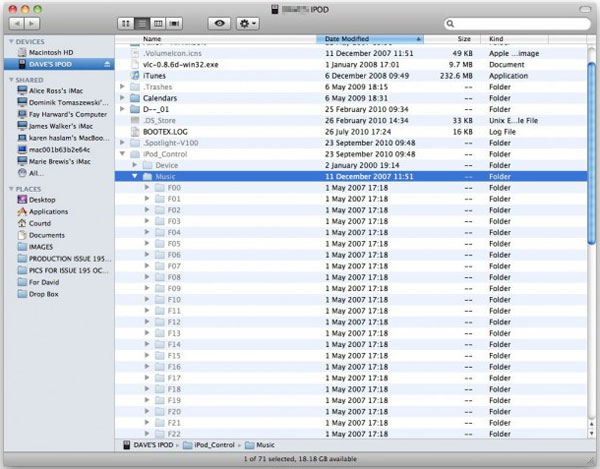The width and height of the screenshot is (600, 469).
Task: Select BOOTEX.LOG file
Action: [351, 132]
